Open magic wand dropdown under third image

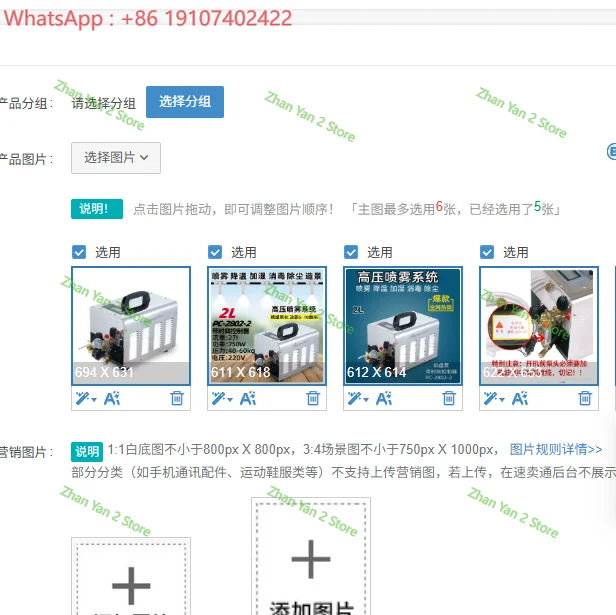[x=358, y=398]
